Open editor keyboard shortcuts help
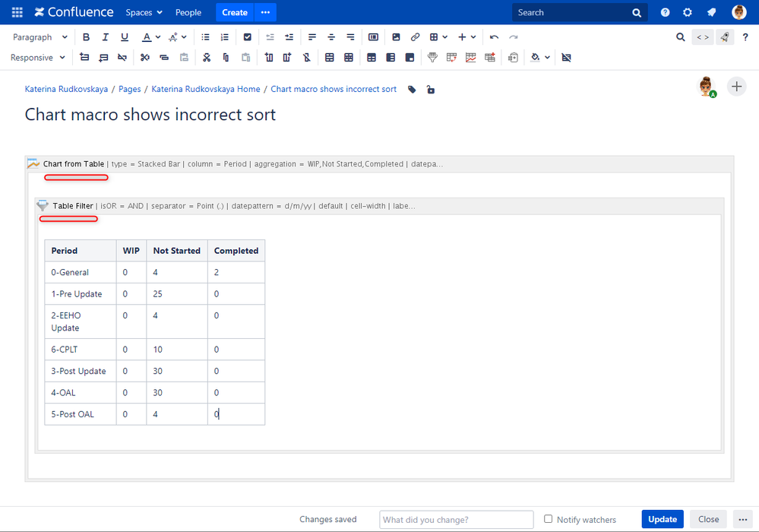759x532 pixels. [x=745, y=37]
